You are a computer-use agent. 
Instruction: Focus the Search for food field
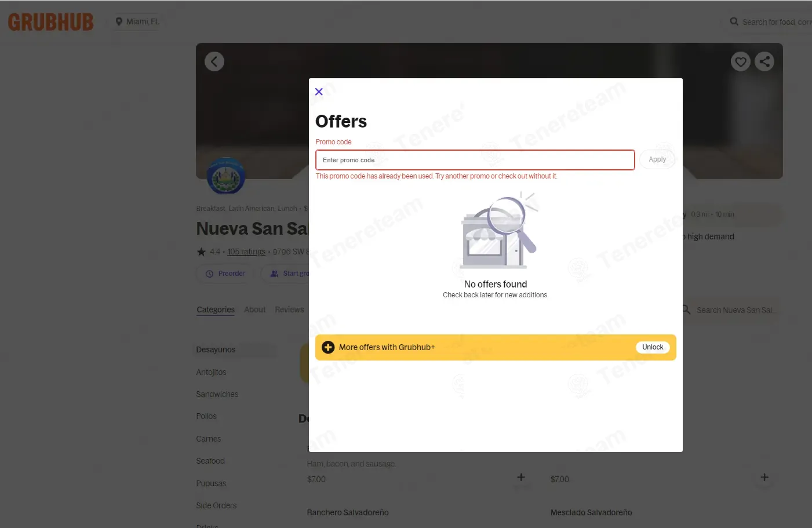777,22
